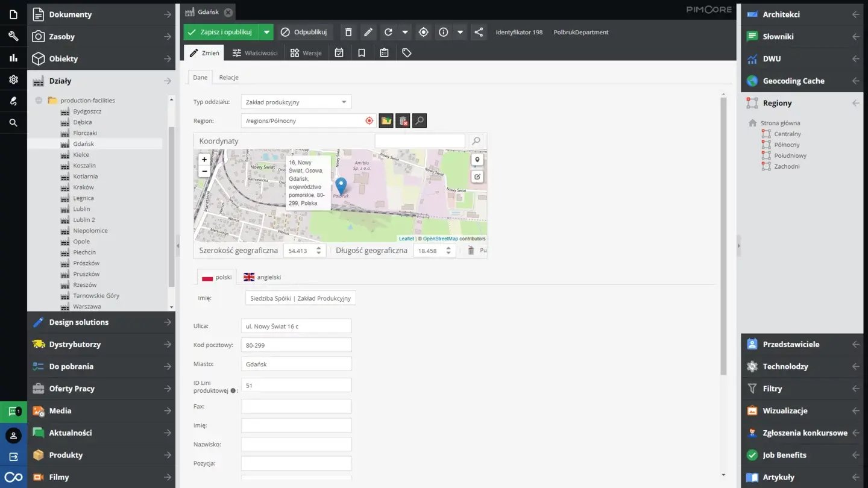Select Północny region on right

click(787, 145)
